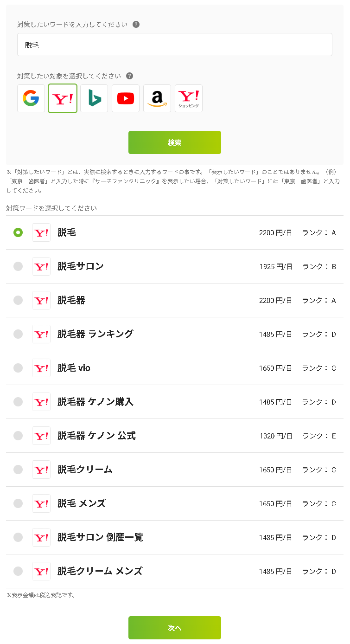Click the help icon beside the keyword label

tap(136, 25)
